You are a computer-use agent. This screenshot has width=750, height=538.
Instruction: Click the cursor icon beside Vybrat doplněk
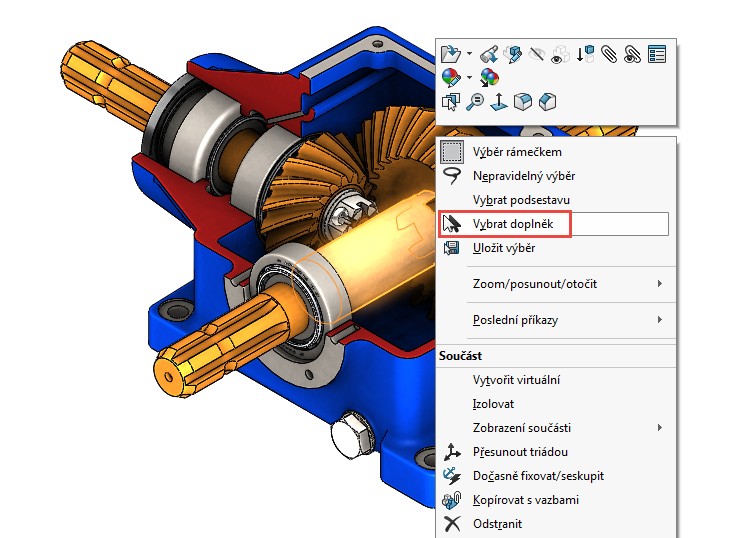452,224
